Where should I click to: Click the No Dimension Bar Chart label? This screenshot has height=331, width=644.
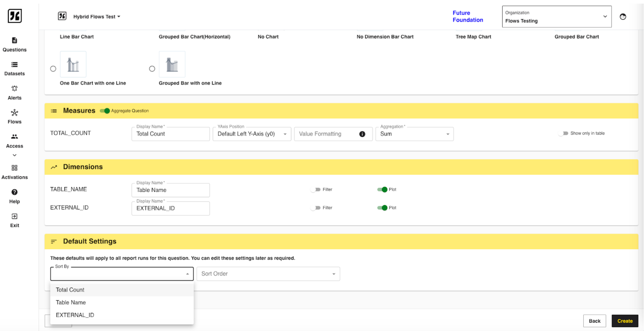pyautogui.click(x=385, y=37)
